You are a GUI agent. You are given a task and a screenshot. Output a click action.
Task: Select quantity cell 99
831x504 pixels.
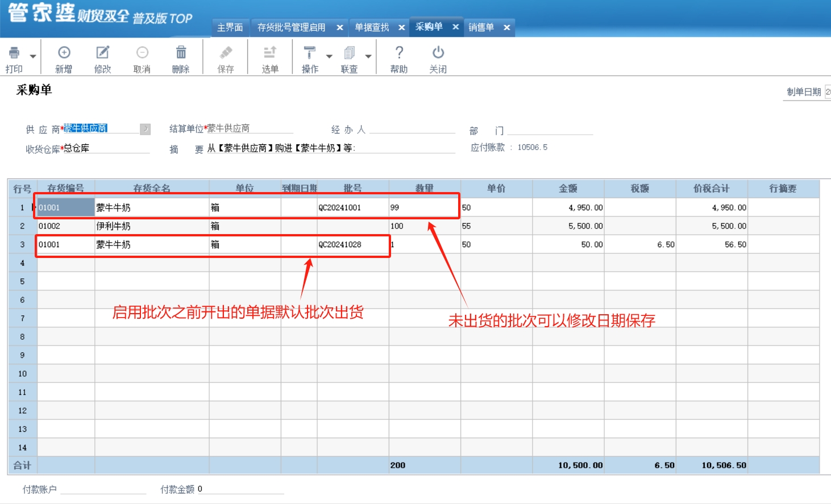tap(425, 207)
